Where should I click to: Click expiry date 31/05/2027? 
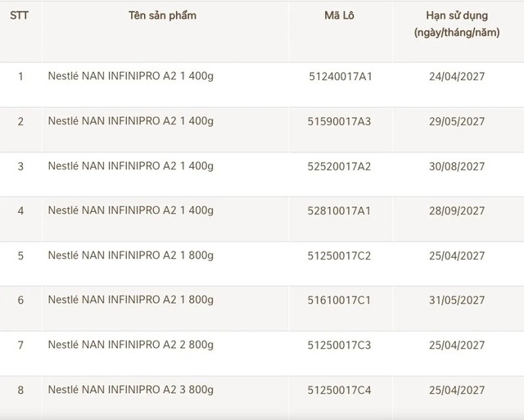pos(457,300)
